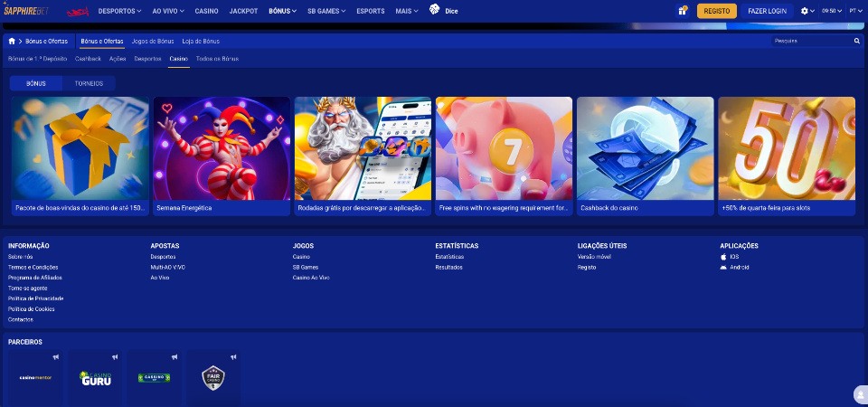Viewport: 868px width, 407px height.
Task: Click the Apple iOS app icon
Action: pyautogui.click(x=723, y=257)
